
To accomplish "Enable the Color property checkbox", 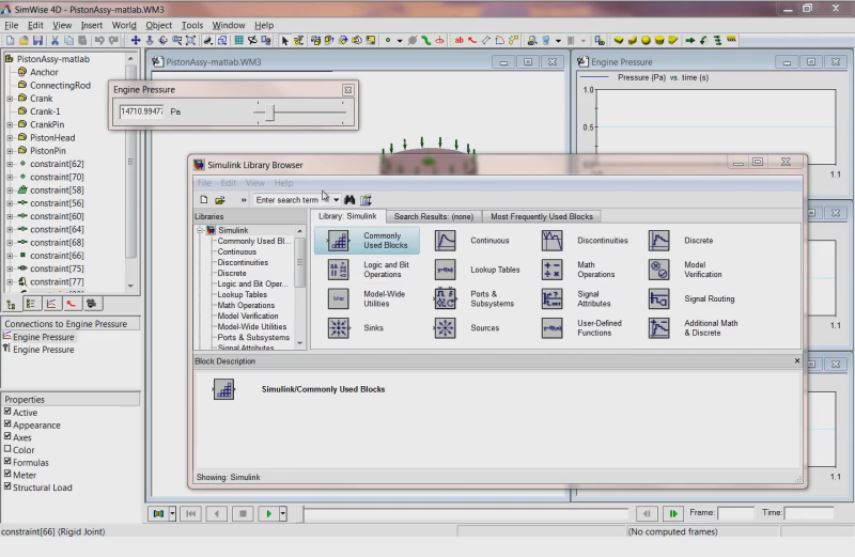I will point(8,450).
